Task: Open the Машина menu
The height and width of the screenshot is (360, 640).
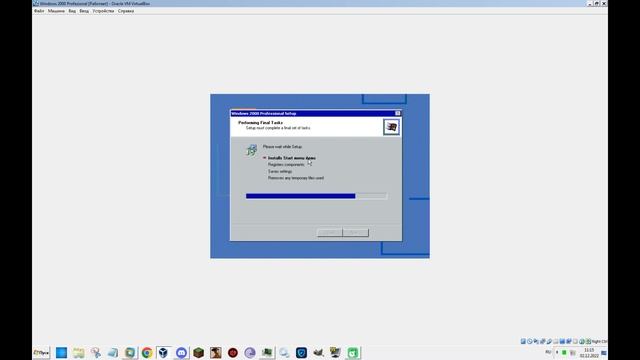Action: coord(56,11)
